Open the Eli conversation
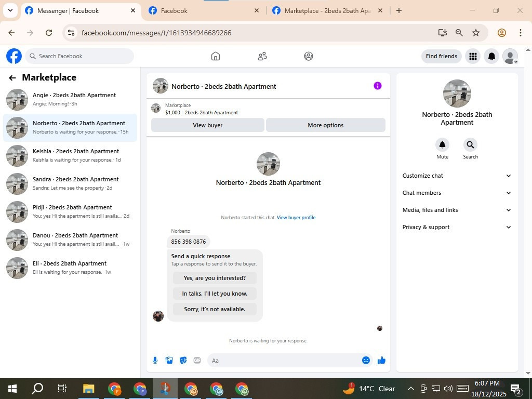Image resolution: width=532 pixels, height=399 pixels. coord(70,268)
